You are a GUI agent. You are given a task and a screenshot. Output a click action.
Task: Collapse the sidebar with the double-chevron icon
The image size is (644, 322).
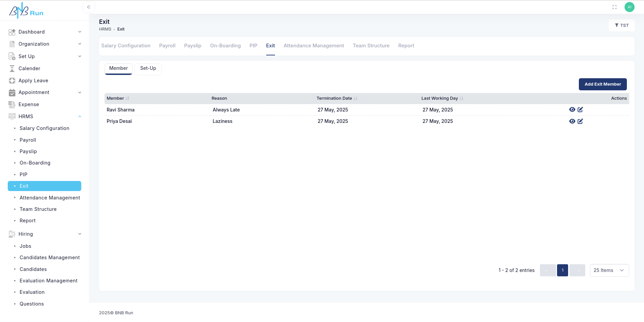(89, 7)
